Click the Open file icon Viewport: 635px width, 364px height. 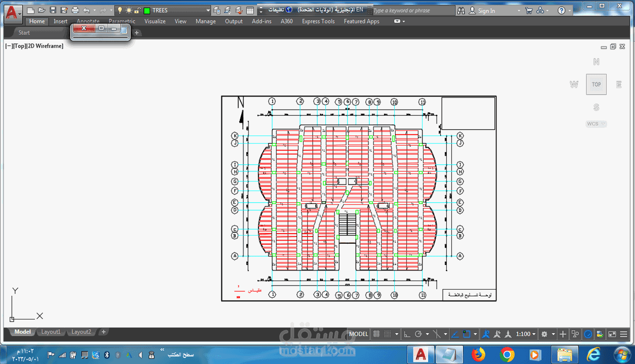(x=42, y=10)
